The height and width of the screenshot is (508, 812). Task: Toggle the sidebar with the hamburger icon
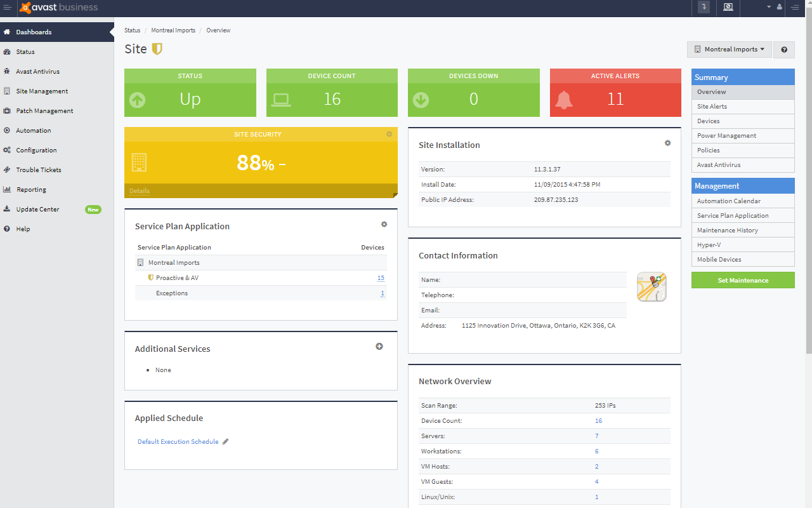(8, 8)
